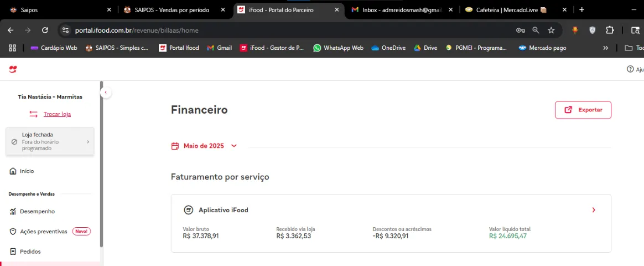Show more bookmarks with the double chevron
Viewport: 644px width, 266px height.
point(605,48)
